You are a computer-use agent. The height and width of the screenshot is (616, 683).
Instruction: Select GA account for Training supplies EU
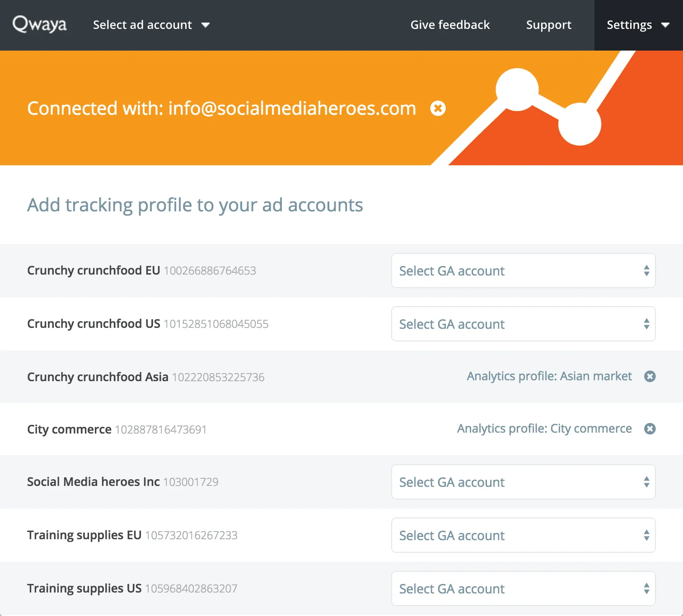523,535
